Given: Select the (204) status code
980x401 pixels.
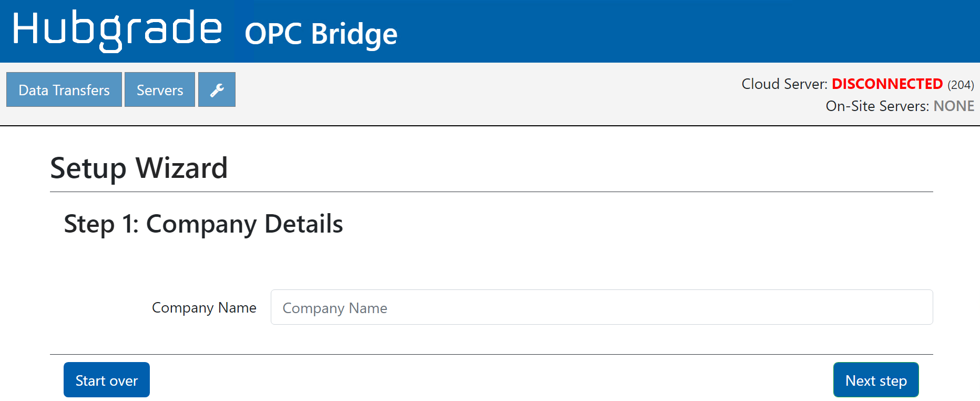Looking at the screenshot, I should coord(961,85).
